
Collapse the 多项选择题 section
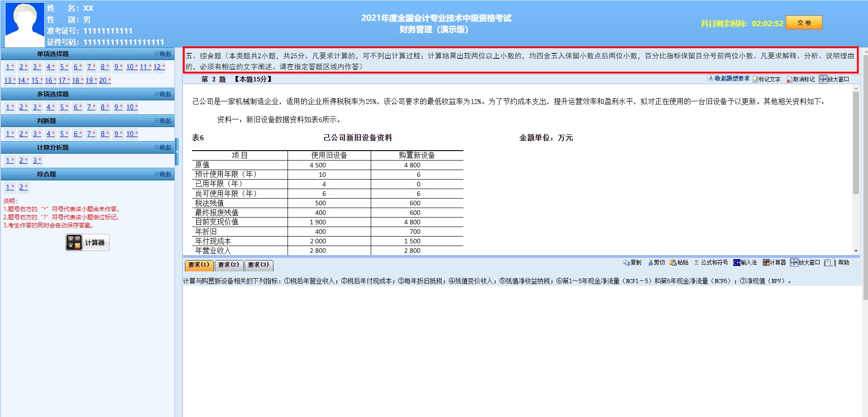[x=163, y=94]
